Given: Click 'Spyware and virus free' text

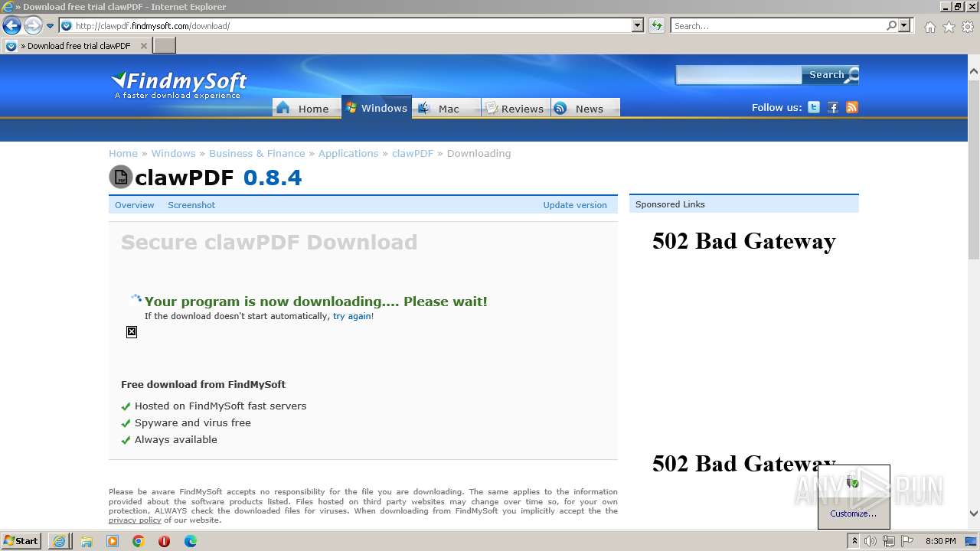Looking at the screenshot, I should point(193,422).
